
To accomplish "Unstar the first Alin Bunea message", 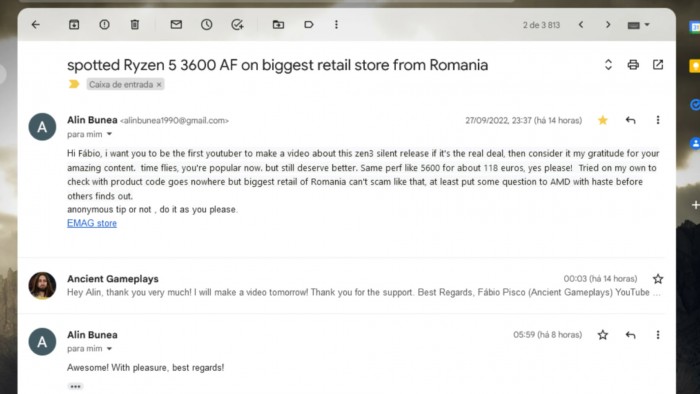I will pyautogui.click(x=603, y=120).
